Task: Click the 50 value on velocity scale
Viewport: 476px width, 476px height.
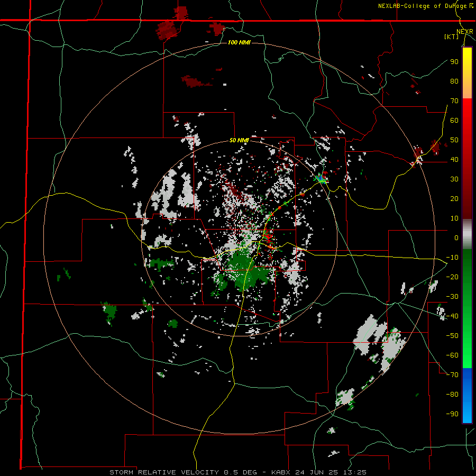Action: click(454, 140)
